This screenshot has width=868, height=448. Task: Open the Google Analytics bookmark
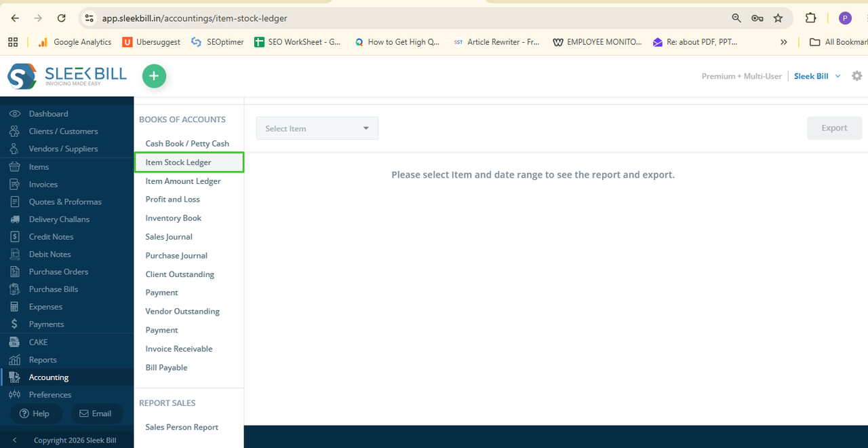[75, 42]
